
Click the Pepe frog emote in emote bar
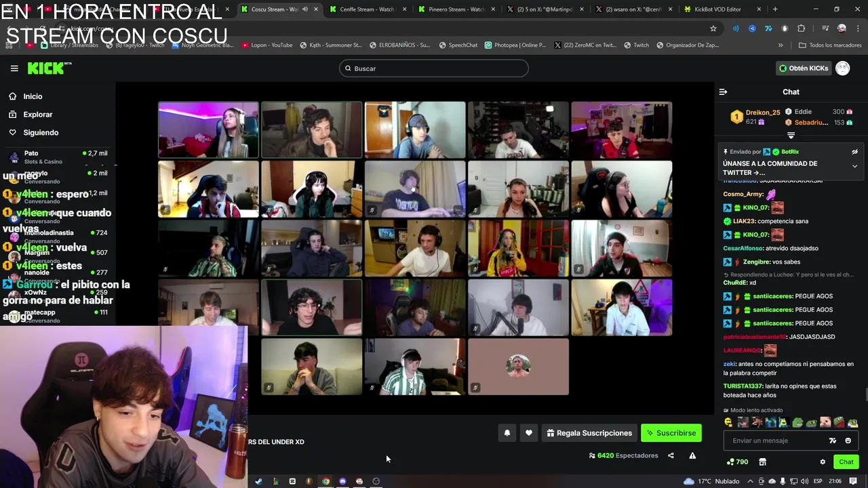[x=797, y=422]
